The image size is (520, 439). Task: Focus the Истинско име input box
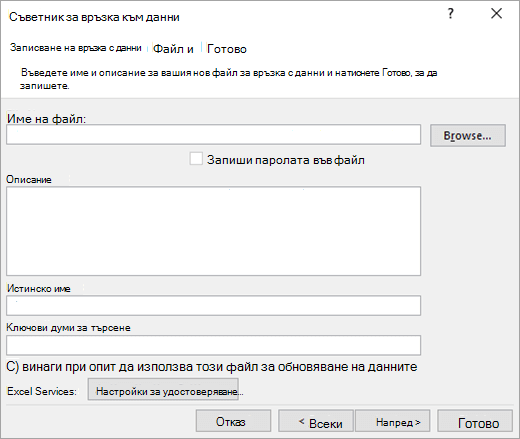pyautogui.click(x=213, y=305)
